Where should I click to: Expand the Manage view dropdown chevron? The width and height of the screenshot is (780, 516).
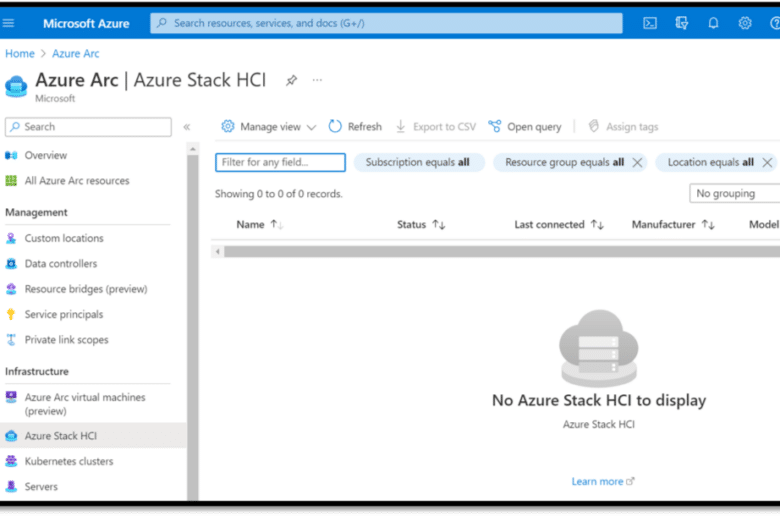click(311, 127)
